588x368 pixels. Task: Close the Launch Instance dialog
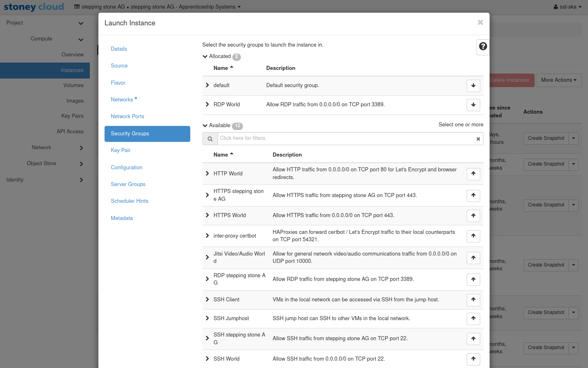click(480, 22)
